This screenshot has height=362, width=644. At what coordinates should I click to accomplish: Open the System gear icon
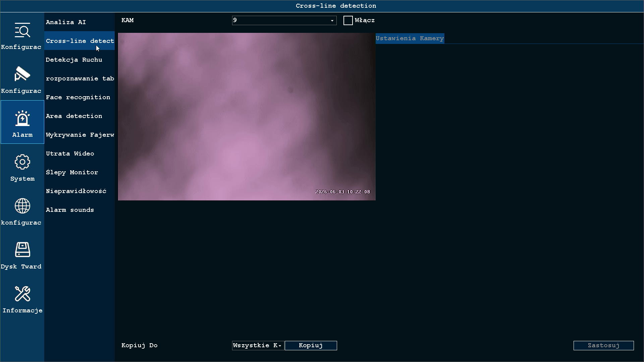[x=22, y=162]
